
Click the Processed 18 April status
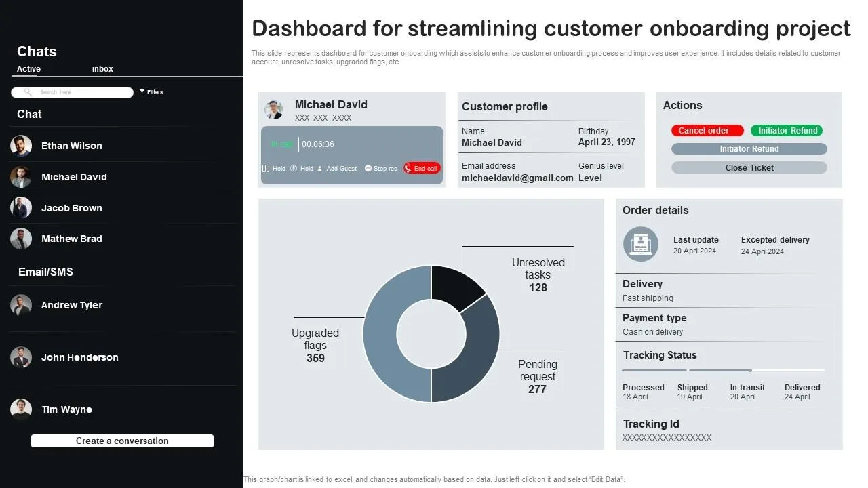643,392
